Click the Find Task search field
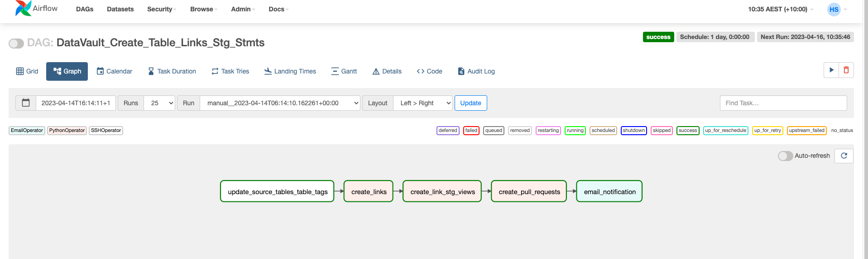The width and height of the screenshot is (868, 259). pos(783,103)
